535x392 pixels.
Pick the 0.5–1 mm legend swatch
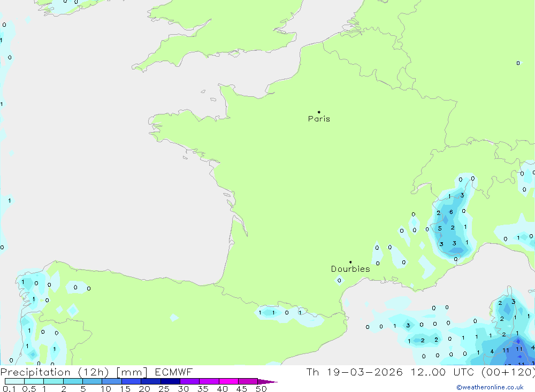pyautogui.click(x=34, y=381)
